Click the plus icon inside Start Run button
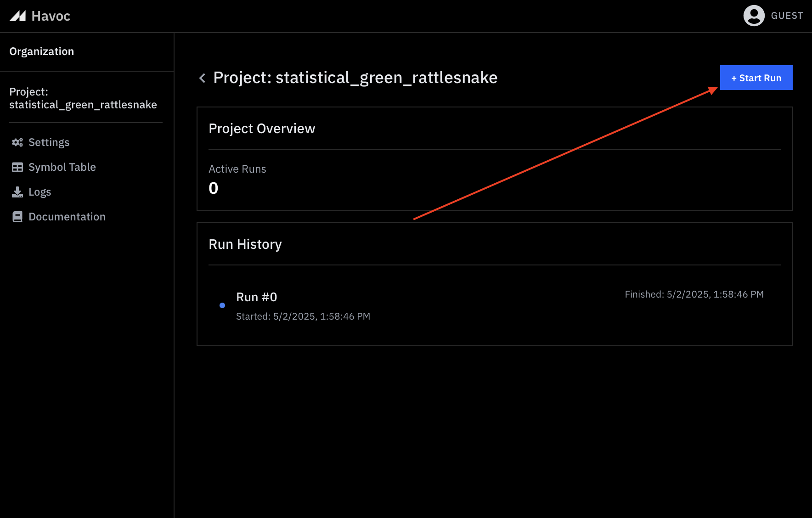 click(x=733, y=78)
